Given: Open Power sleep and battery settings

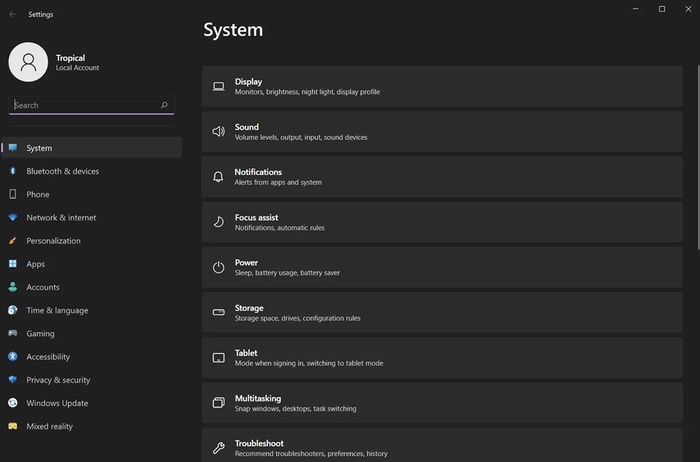Looking at the screenshot, I should point(445,267).
